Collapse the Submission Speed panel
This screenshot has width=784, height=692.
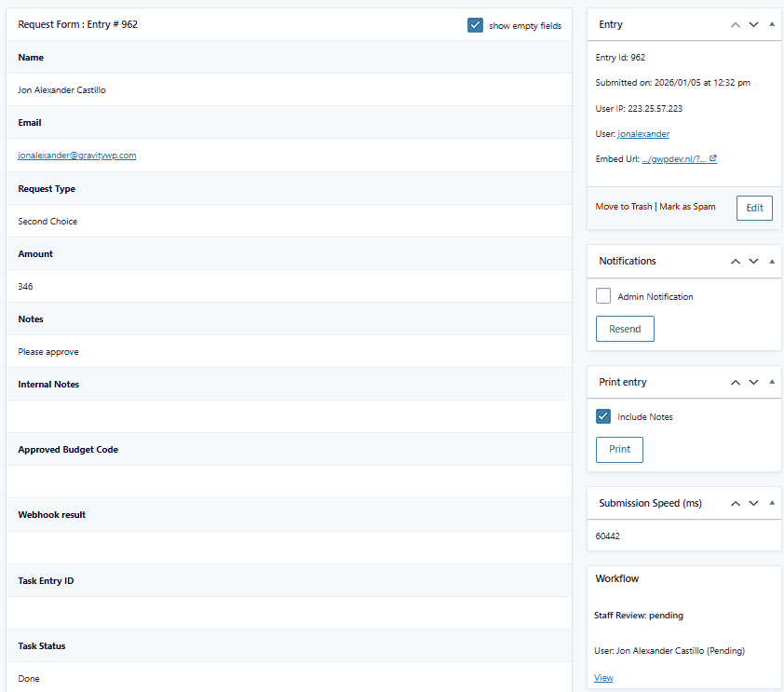[771, 503]
